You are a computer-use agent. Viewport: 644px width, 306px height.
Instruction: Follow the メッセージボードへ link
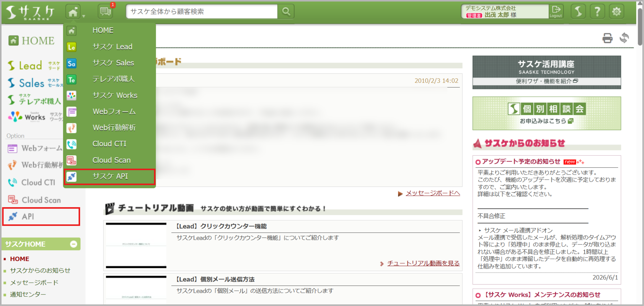pyautogui.click(x=433, y=193)
